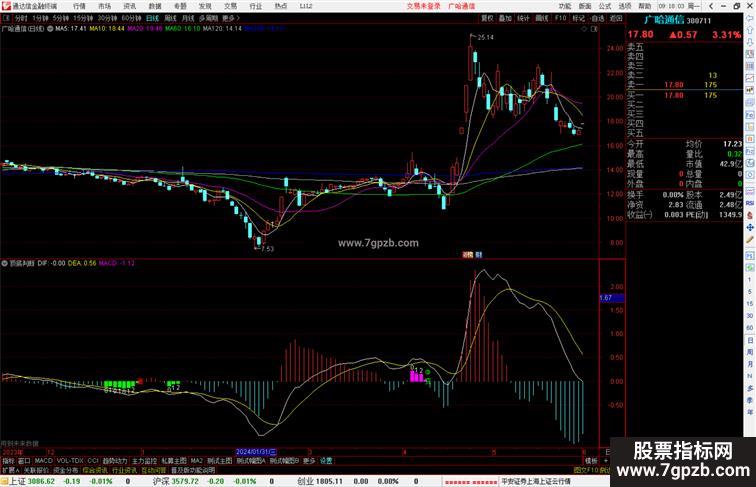Screen dimensions: 756x487
Task: Select the pencil drawing icon in right sidebar
Action: [x=750, y=240]
